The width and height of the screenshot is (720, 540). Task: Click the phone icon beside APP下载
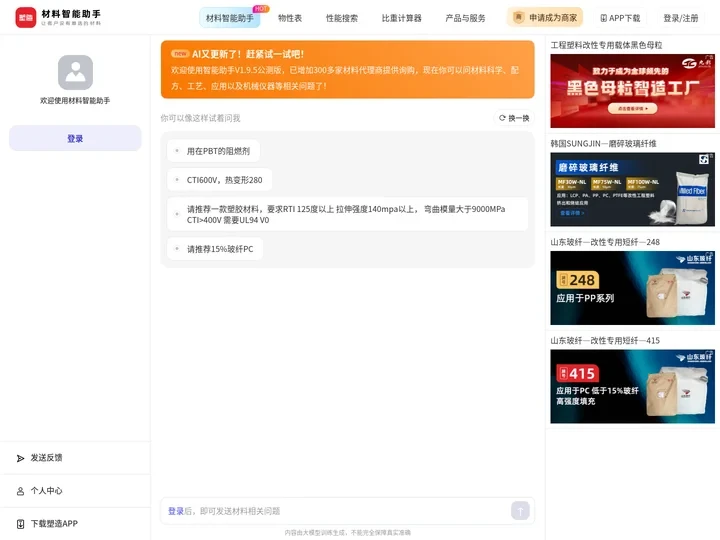coord(603,18)
